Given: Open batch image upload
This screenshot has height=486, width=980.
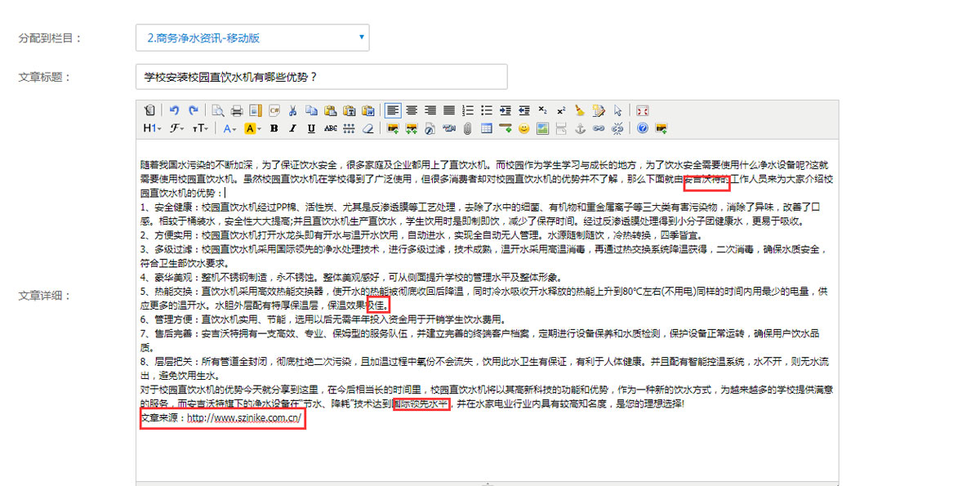Looking at the screenshot, I should (x=412, y=128).
